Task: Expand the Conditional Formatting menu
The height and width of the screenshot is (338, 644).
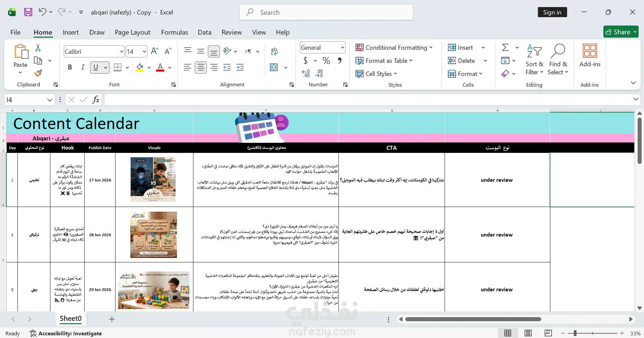Action: [x=394, y=47]
